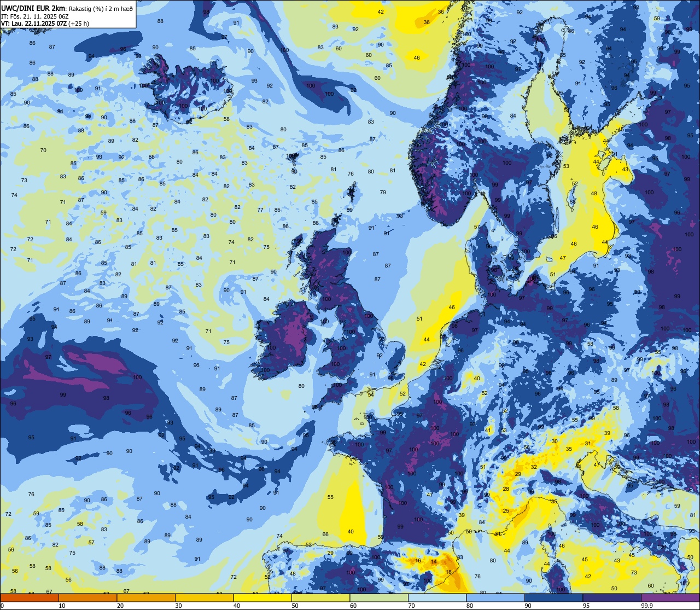Image resolution: width=700 pixels, height=610 pixels.
Task: Click the '18' humidity value on the map
Action: pos(448,572)
